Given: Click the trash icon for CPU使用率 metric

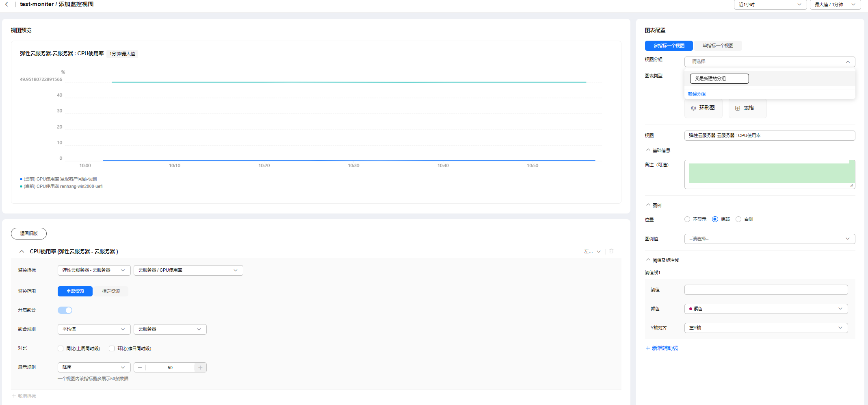Looking at the screenshot, I should pos(611,251).
